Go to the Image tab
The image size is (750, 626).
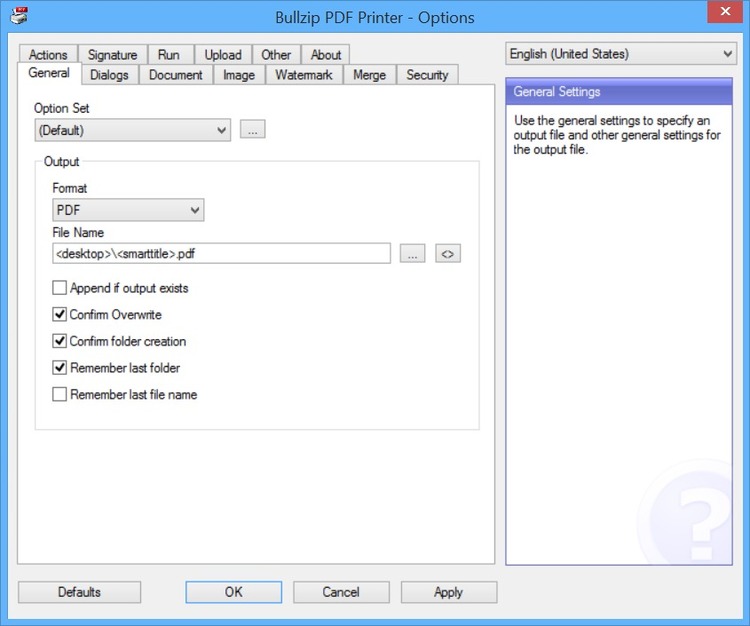239,75
